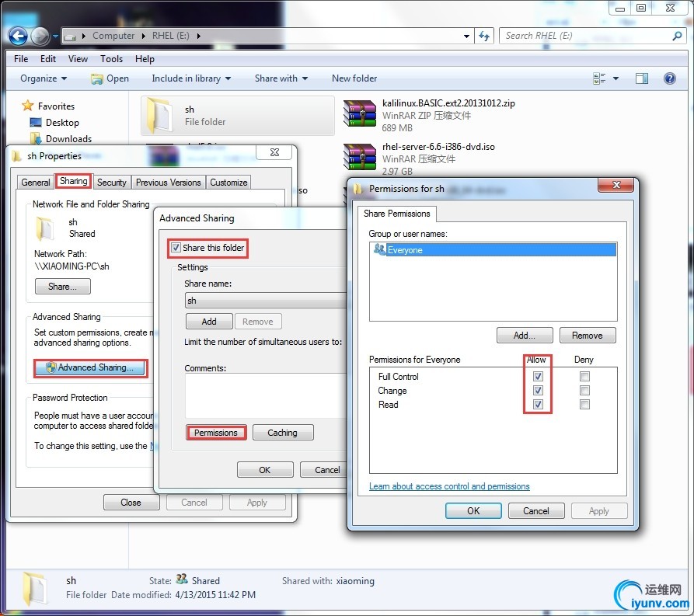Switch to the Security tab
The image size is (694, 616).
(x=112, y=183)
